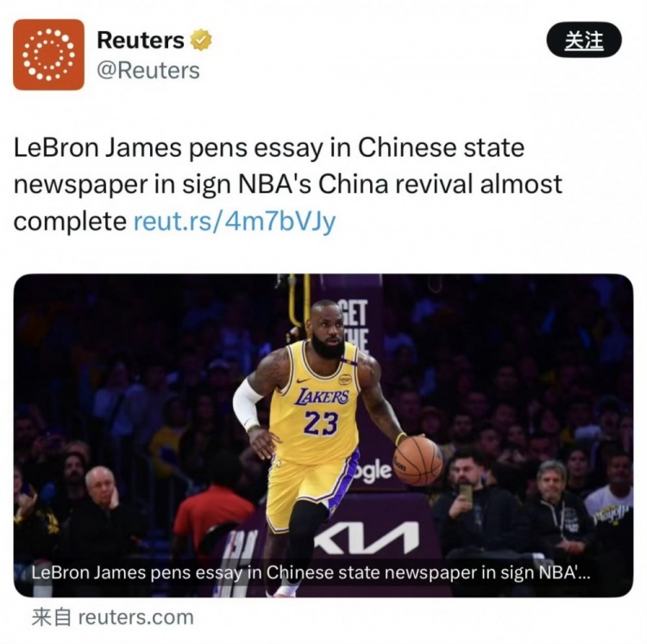Click the gold verified badge beside Reuters

pos(201,40)
